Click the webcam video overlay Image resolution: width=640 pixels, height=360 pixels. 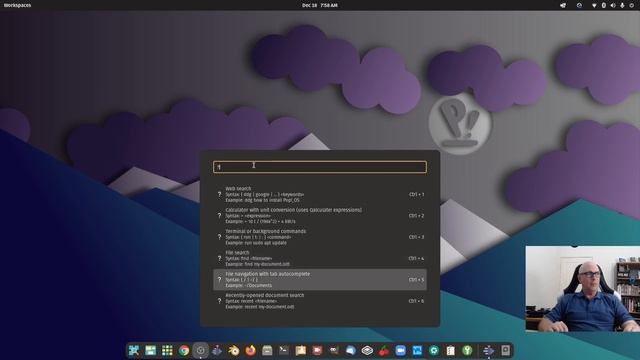(x=582, y=289)
